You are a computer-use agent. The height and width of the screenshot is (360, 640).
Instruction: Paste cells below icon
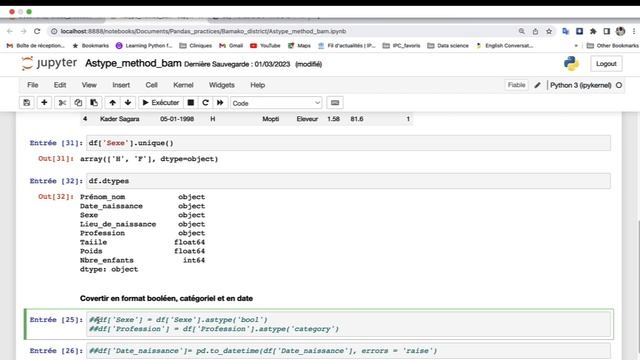(94, 103)
